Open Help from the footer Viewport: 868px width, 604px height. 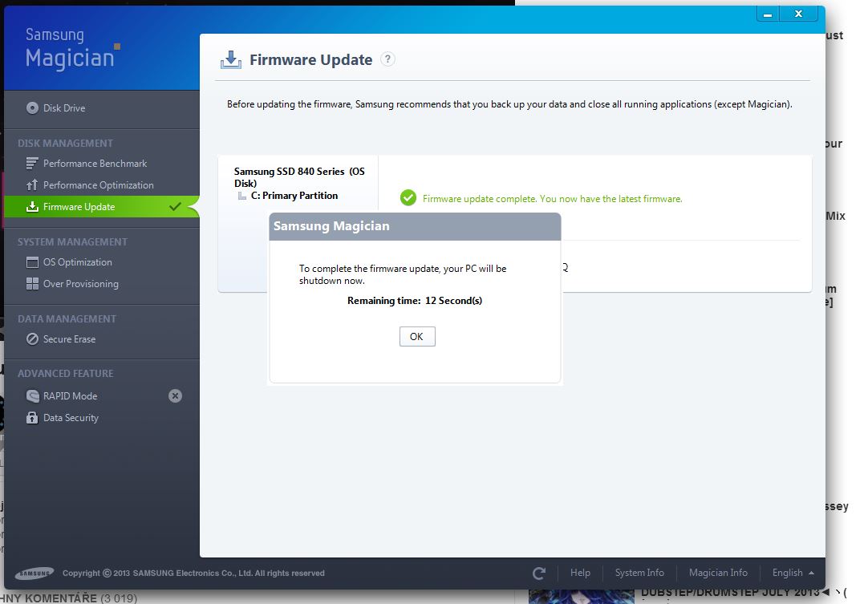tap(580, 573)
